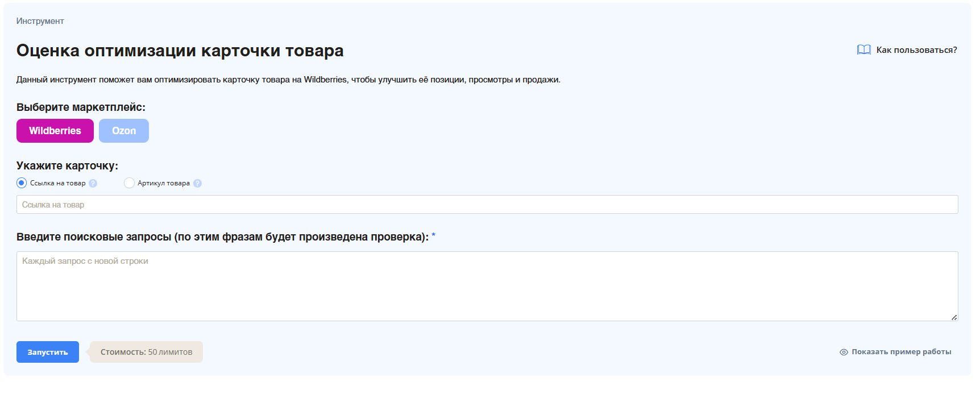Focus the Ссылка на товар input field
The image size is (980, 398).
[487, 205]
